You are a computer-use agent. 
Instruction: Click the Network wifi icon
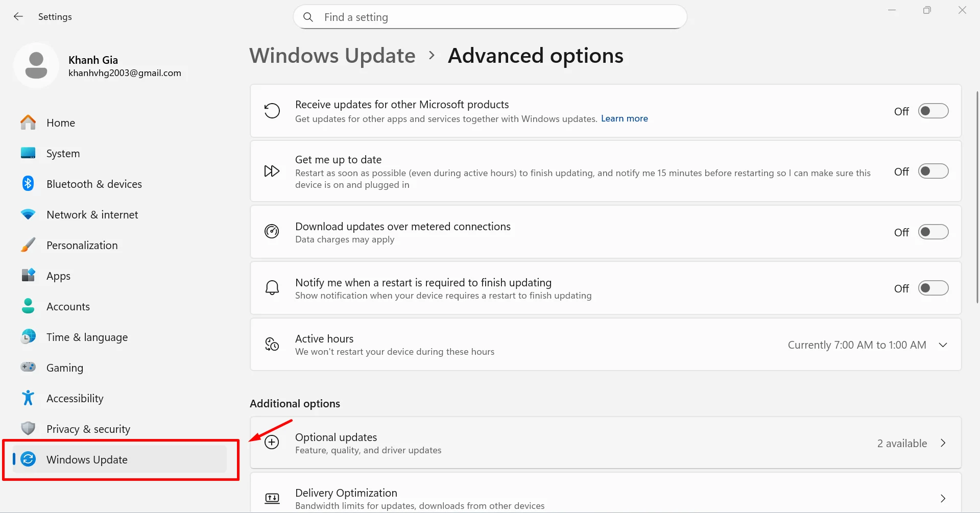[28, 214]
